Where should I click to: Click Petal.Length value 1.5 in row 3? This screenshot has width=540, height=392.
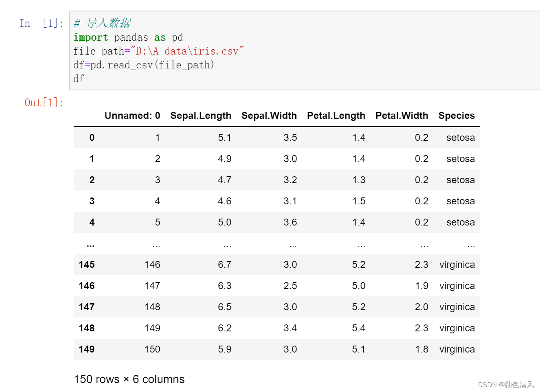tap(359, 201)
